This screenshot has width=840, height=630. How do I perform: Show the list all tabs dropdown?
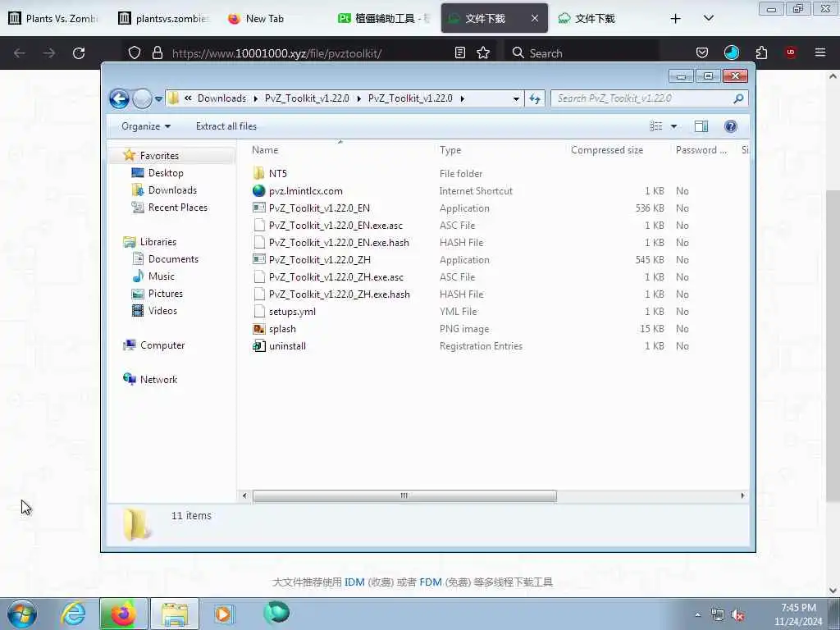coord(708,18)
